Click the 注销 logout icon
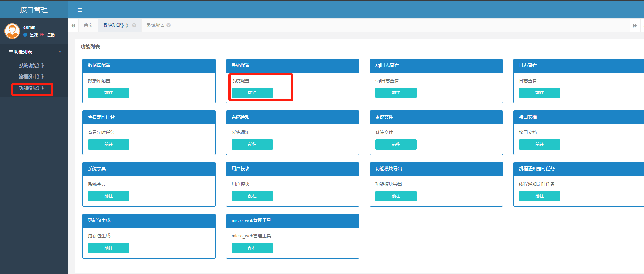 pos(42,35)
